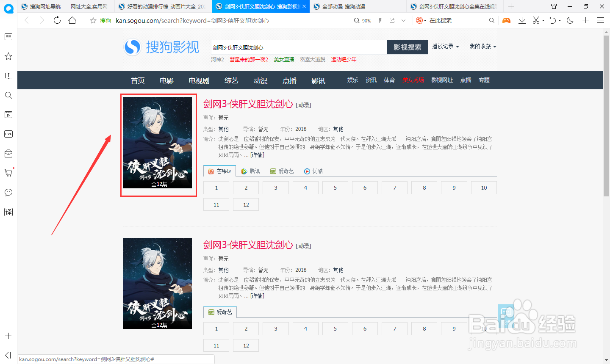This screenshot has height=364, width=610.
Task: Open 美女秀场 in navigation bar
Action: [x=413, y=80]
